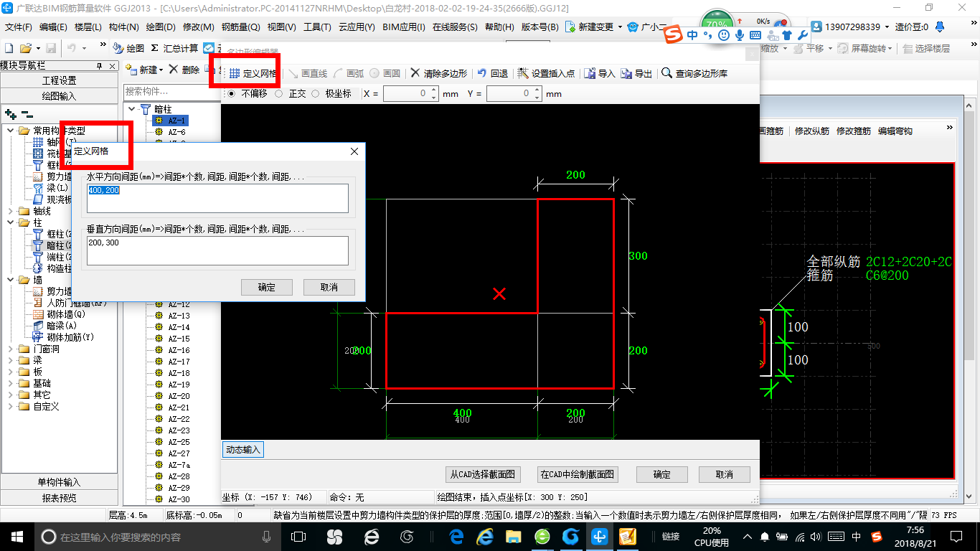Open the 工具(T) menu

(x=317, y=27)
